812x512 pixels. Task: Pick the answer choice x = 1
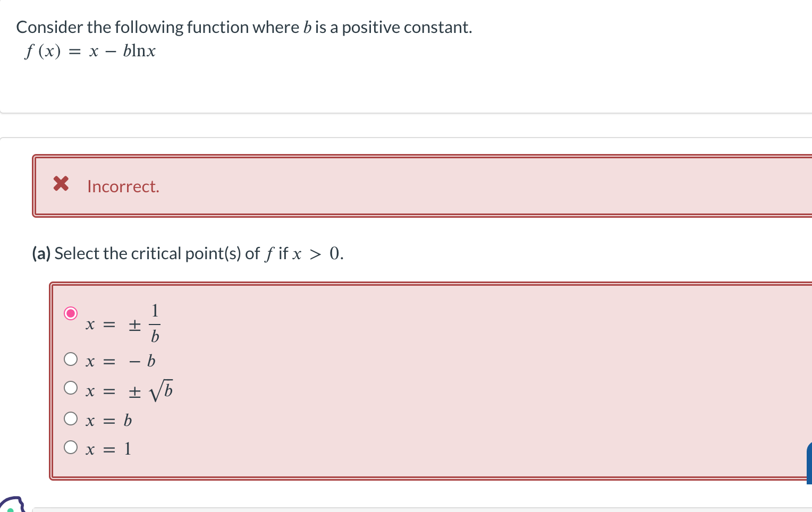tap(70, 447)
